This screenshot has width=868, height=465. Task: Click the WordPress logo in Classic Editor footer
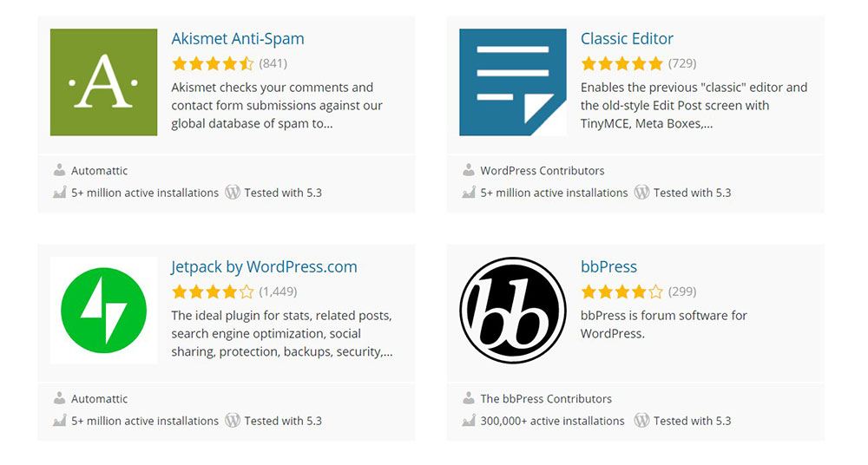(641, 193)
